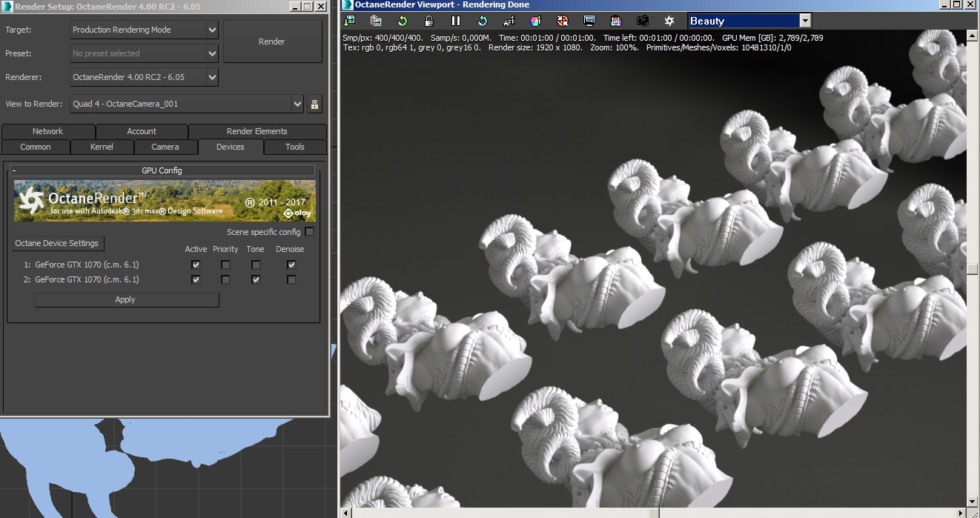Click the pause render icon
This screenshot has height=518, width=980.
456,21
